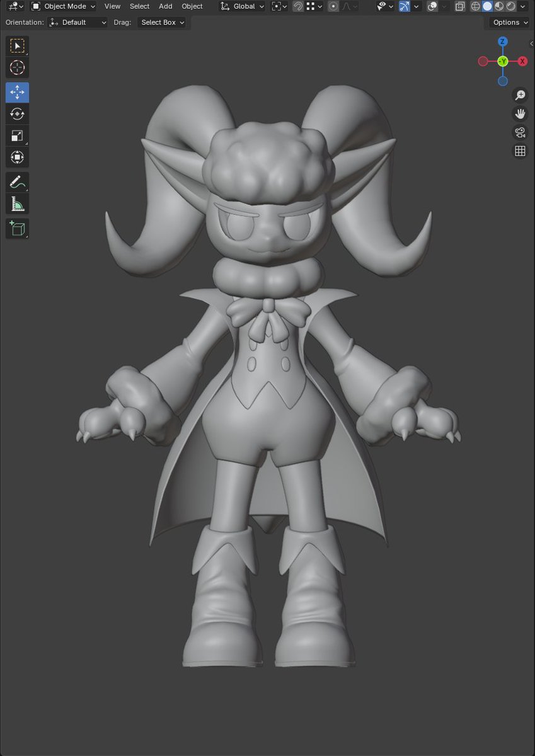Activate the Scale tool
The height and width of the screenshot is (756, 535).
click(x=17, y=135)
